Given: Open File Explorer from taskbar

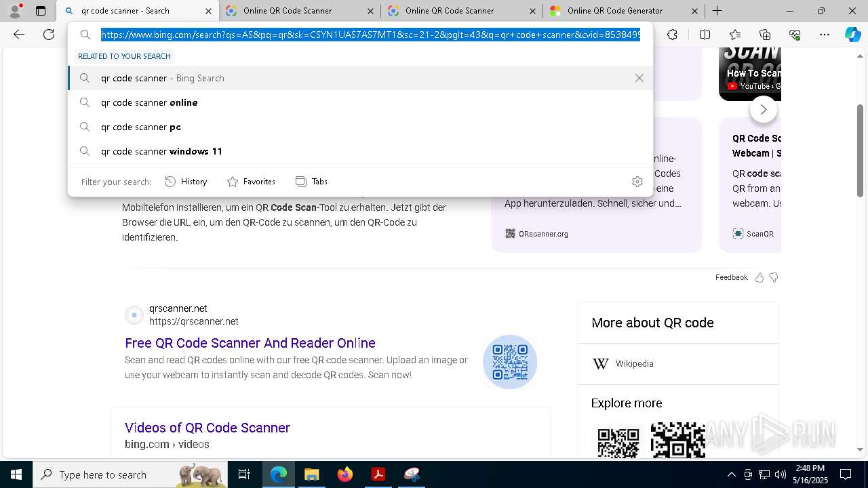Looking at the screenshot, I should (x=311, y=474).
